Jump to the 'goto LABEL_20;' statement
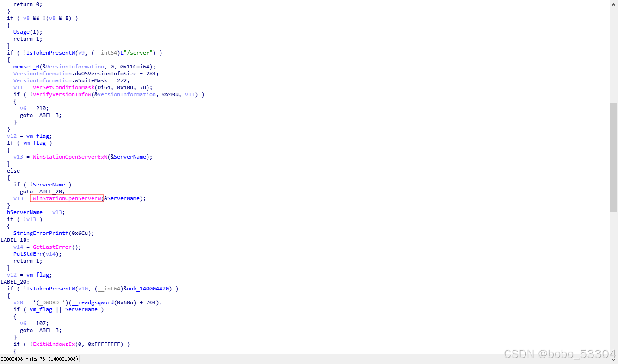The width and height of the screenshot is (618, 364). [43, 191]
